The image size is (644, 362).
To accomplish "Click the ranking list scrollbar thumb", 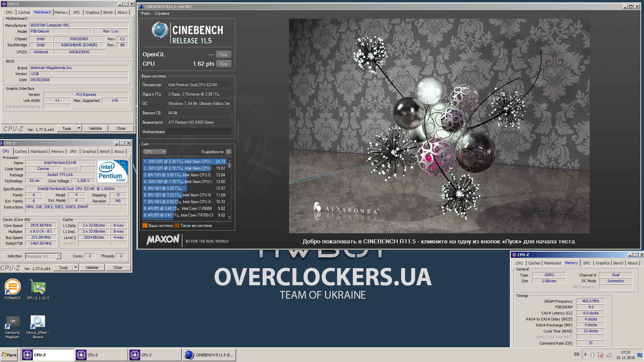I will 229,166.
